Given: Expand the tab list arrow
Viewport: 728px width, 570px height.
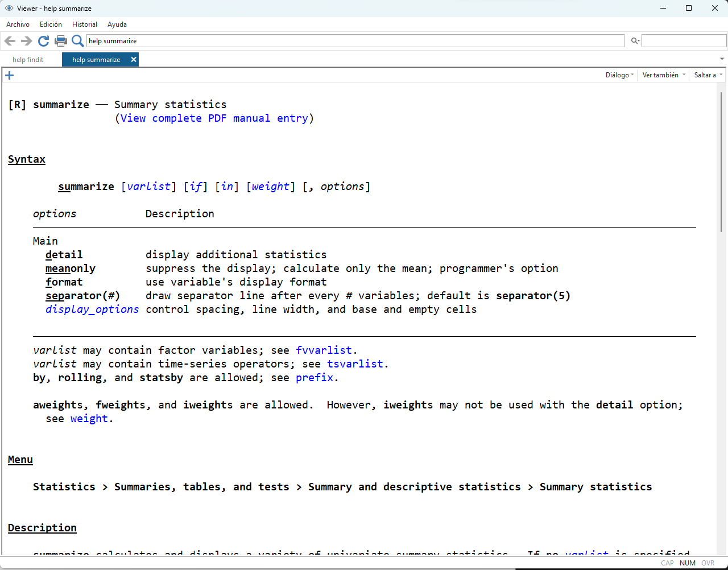Looking at the screenshot, I should click(x=722, y=59).
